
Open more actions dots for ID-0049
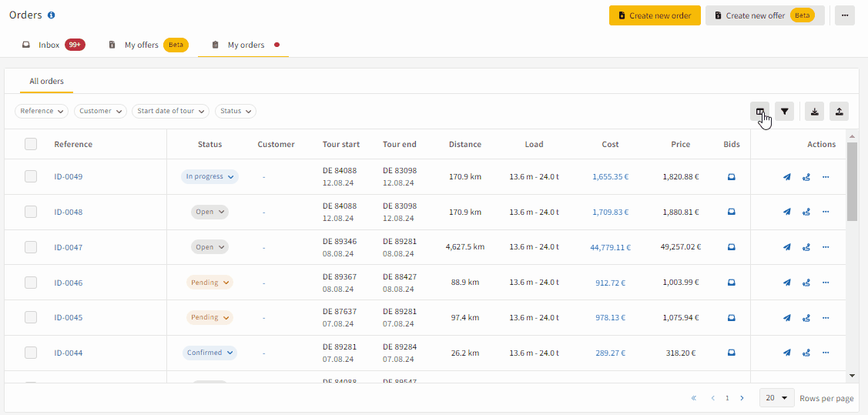[826, 177]
